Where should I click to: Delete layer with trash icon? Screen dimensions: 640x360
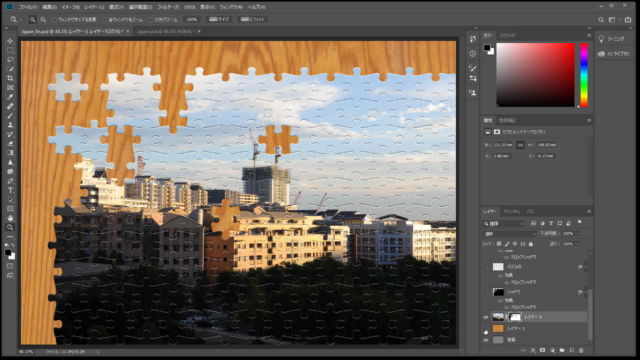pos(581,350)
